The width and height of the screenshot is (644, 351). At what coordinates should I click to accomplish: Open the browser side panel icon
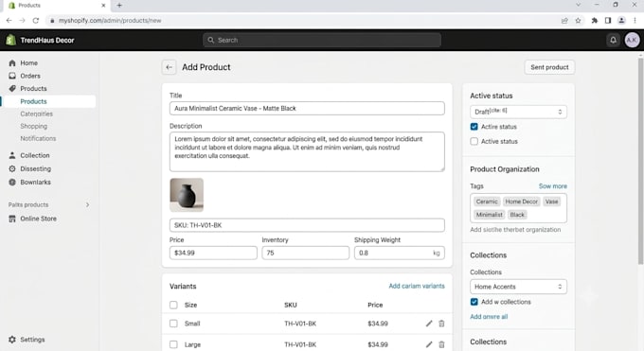click(x=608, y=20)
